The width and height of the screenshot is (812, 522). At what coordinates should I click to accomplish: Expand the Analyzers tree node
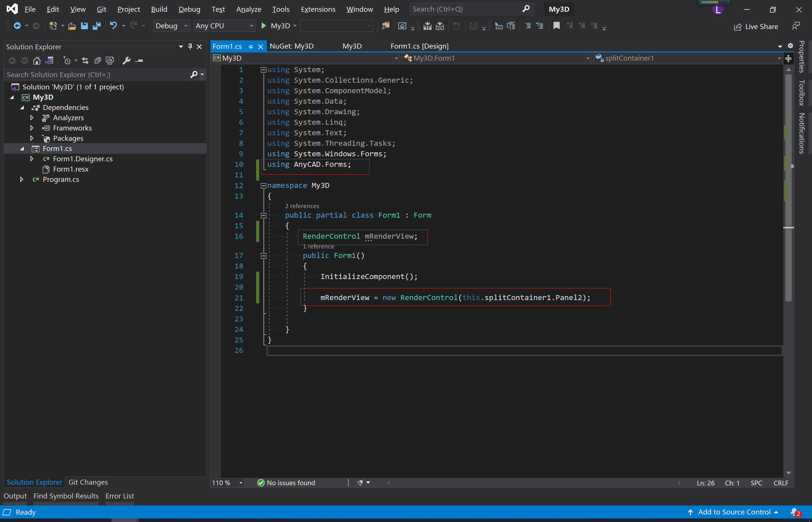(32, 118)
